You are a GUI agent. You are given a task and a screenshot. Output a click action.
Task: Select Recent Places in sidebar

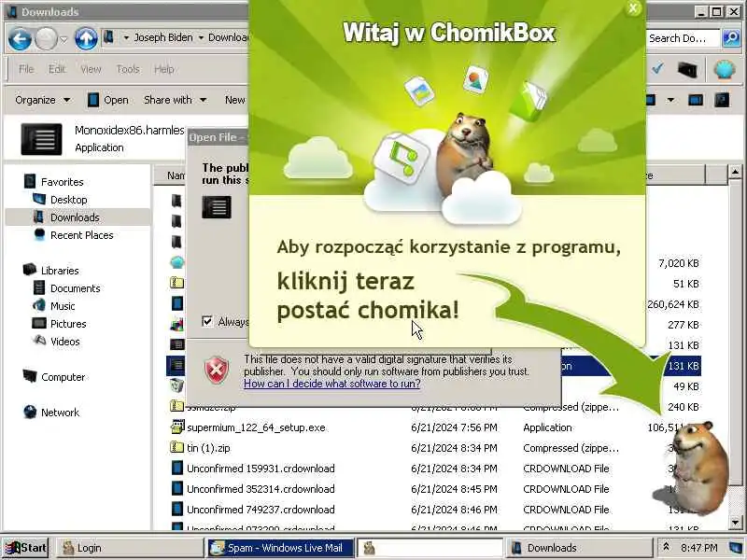[81, 235]
